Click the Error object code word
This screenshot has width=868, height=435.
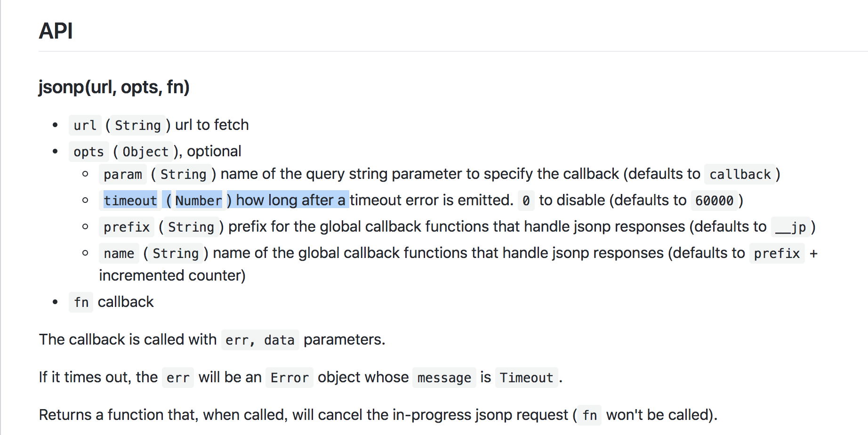click(289, 378)
